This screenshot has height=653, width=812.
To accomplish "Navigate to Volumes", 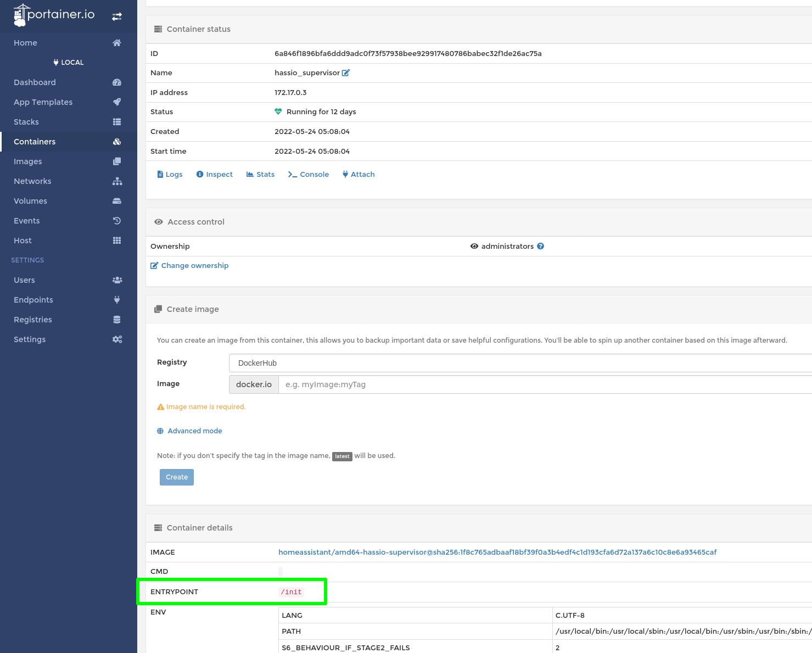I will point(30,200).
